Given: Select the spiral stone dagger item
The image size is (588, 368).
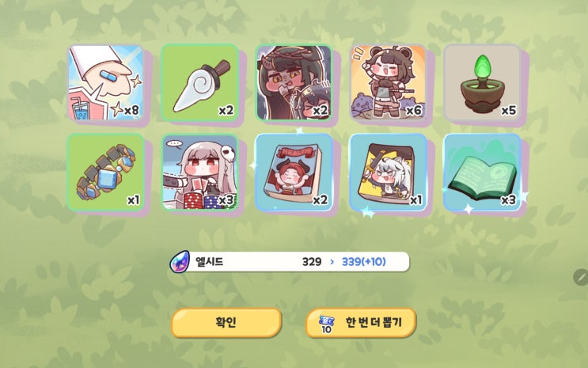Looking at the screenshot, I should (200, 82).
